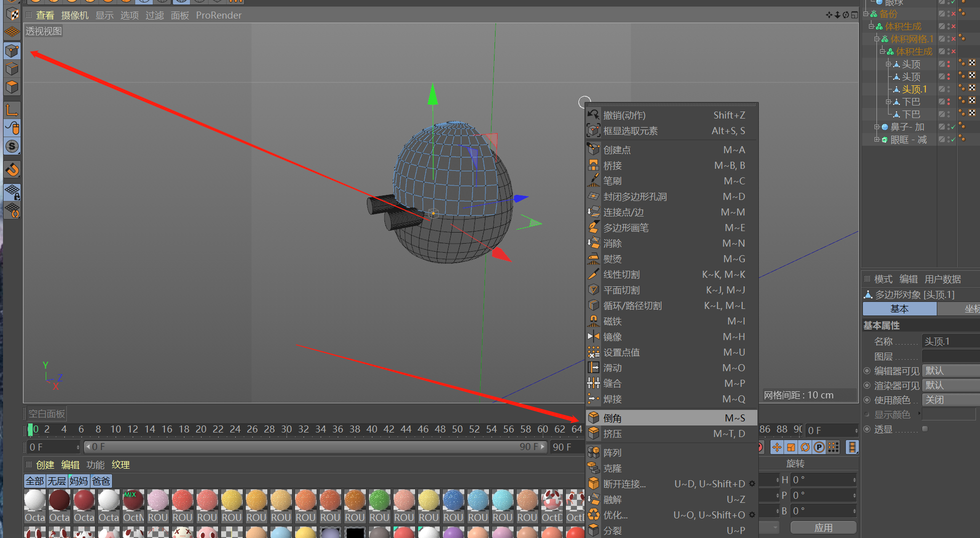Select Edges mode in left toolbar
980x538 pixels.
(12, 69)
